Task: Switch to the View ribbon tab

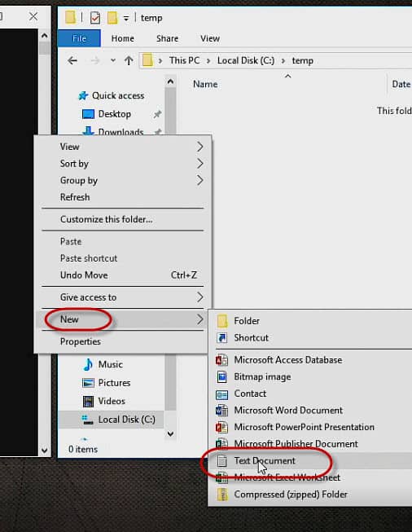Action: (x=210, y=38)
